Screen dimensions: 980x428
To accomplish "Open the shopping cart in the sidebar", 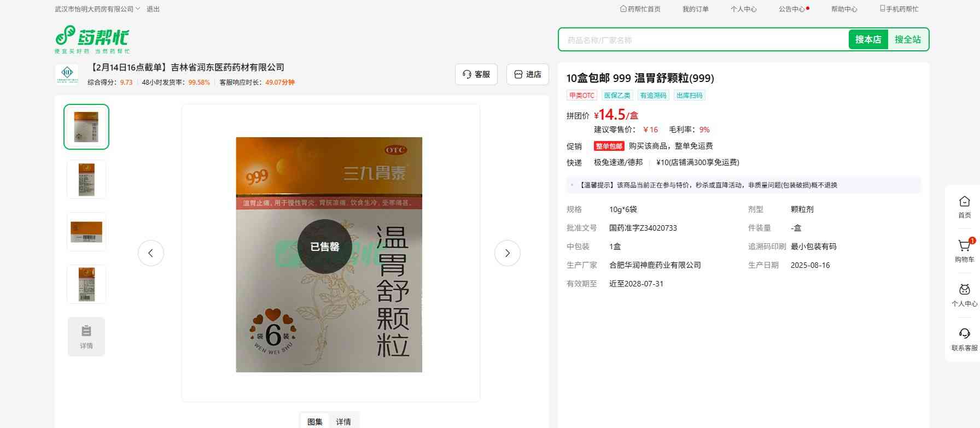I will 964,247.
